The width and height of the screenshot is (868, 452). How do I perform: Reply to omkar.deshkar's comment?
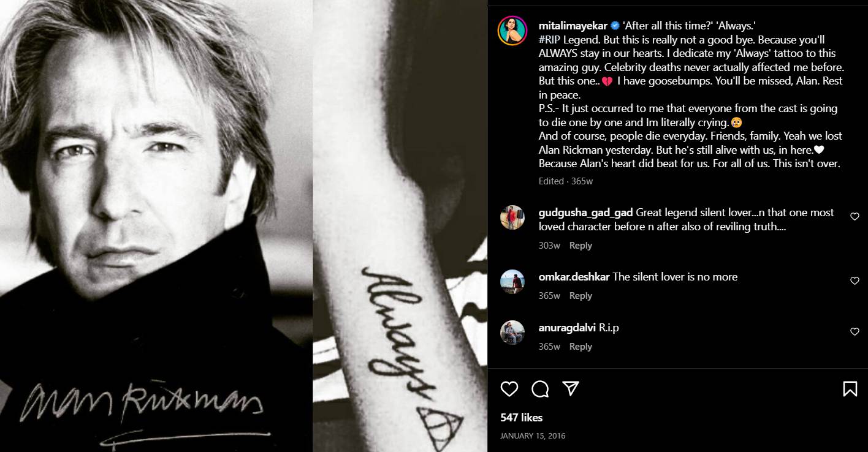[x=581, y=296]
